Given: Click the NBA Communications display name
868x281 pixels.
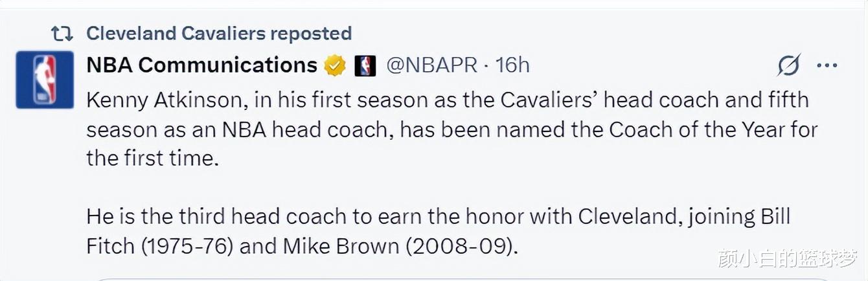Looking at the screenshot, I should coord(201,65).
